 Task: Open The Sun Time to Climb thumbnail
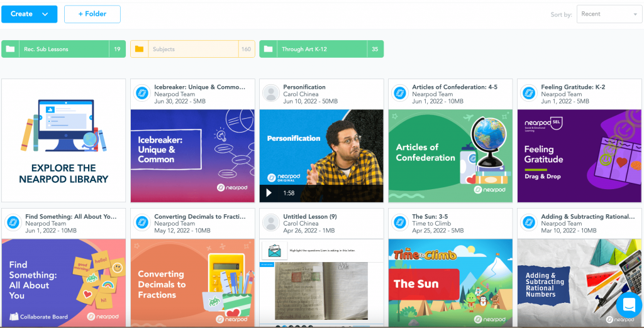click(450, 283)
